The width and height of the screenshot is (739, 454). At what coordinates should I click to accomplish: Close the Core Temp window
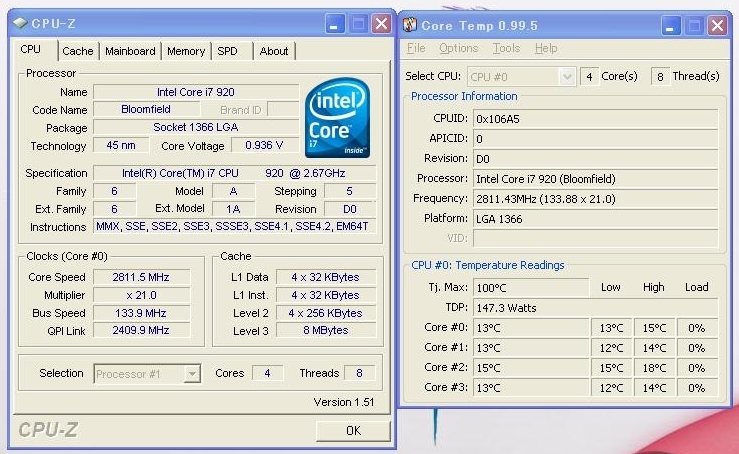tap(717, 25)
